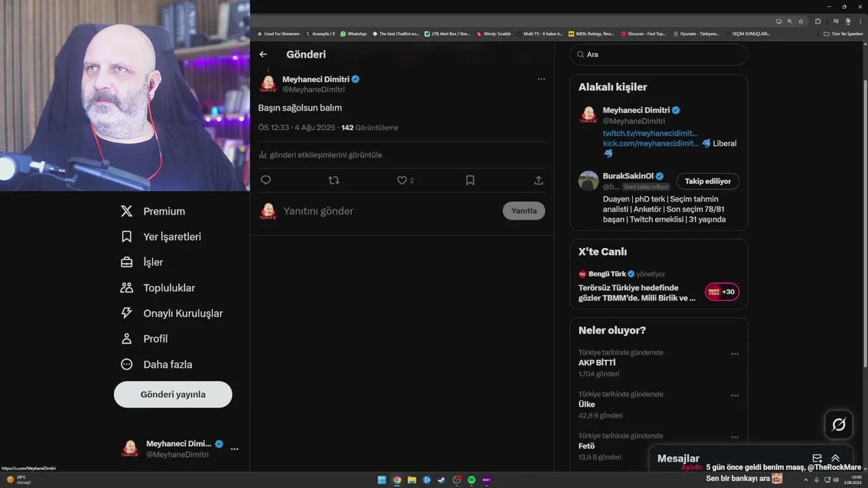Open the twitch.tv/meyhanecidimit… link
This screenshot has width=868, height=488.
point(650,133)
